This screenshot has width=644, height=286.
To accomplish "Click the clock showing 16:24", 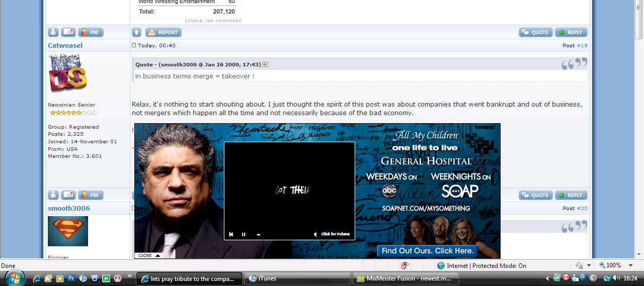I will (630, 278).
